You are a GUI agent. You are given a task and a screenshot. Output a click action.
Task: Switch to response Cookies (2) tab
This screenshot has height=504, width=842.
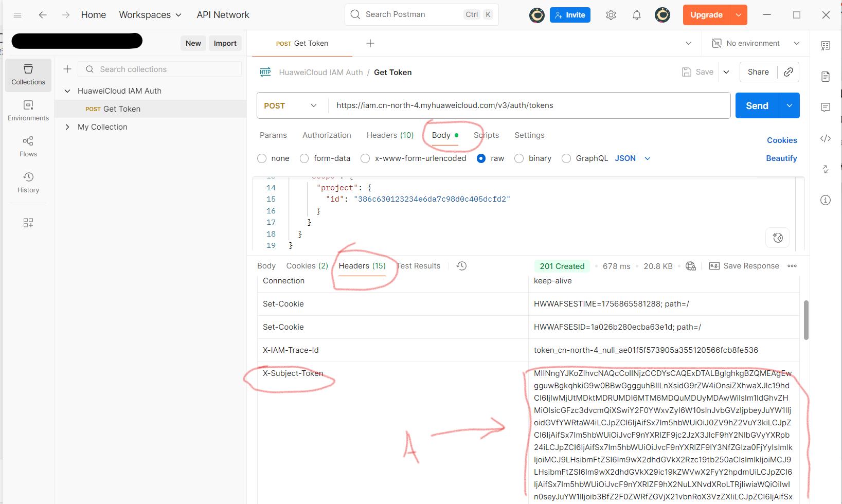click(307, 266)
